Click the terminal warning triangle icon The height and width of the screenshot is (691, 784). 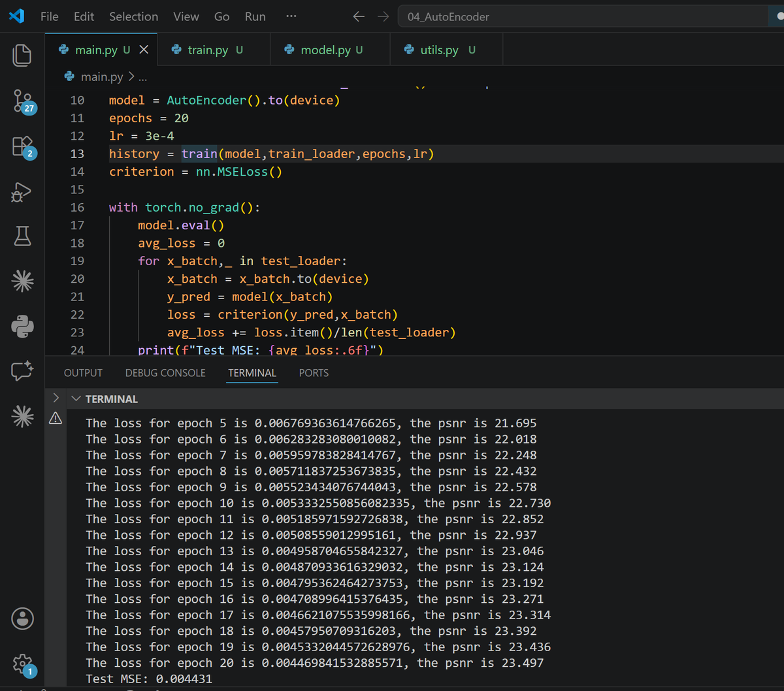[56, 418]
